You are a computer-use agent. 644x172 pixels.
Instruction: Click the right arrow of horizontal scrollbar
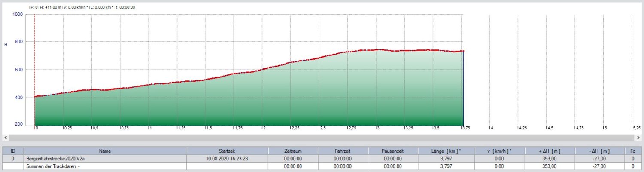639,138
